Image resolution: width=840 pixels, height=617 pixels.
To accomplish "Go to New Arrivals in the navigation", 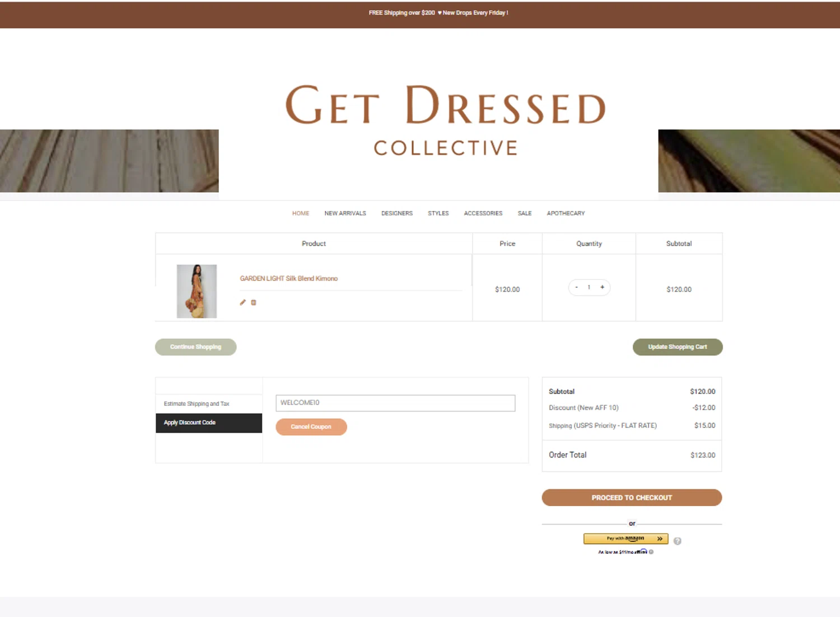I will pyautogui.click(x=345, y=213).
